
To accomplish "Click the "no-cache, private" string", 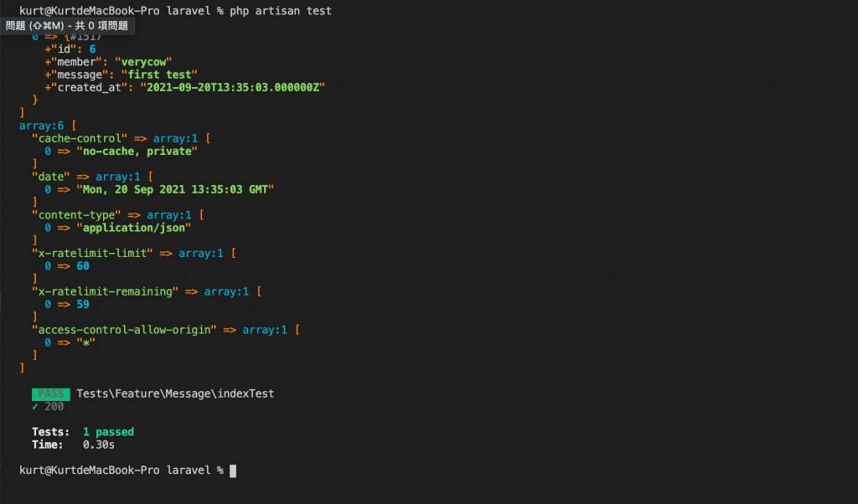I will pyautogui.click(x=137, y=152).
